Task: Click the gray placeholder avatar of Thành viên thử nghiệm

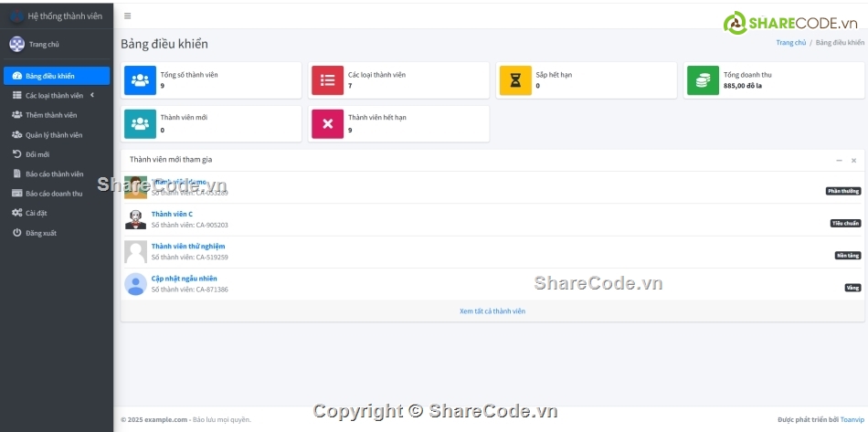Action: point(135,252)
